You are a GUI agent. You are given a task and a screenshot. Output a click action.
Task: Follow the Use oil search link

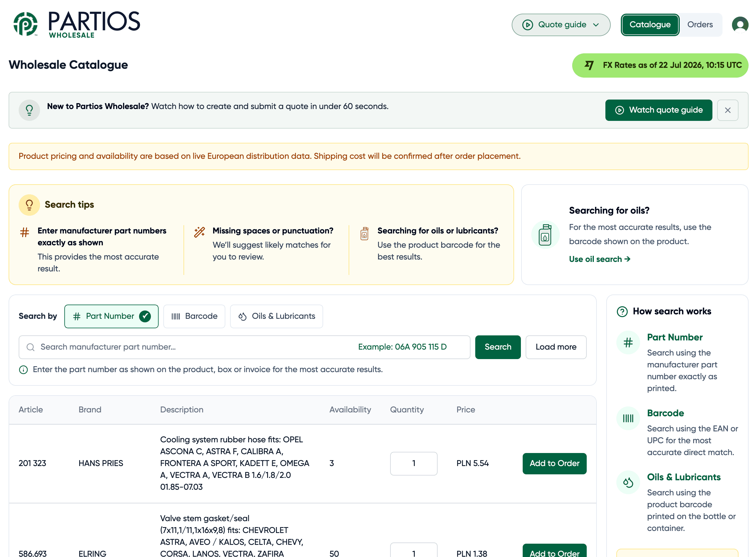[x=599, y=259]
